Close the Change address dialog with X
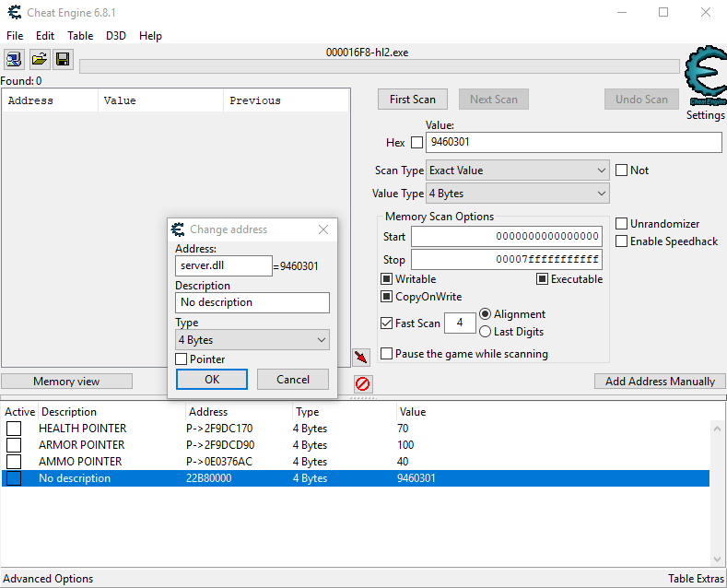The height and width of the screenshot is (588, 727). point(323,229)
